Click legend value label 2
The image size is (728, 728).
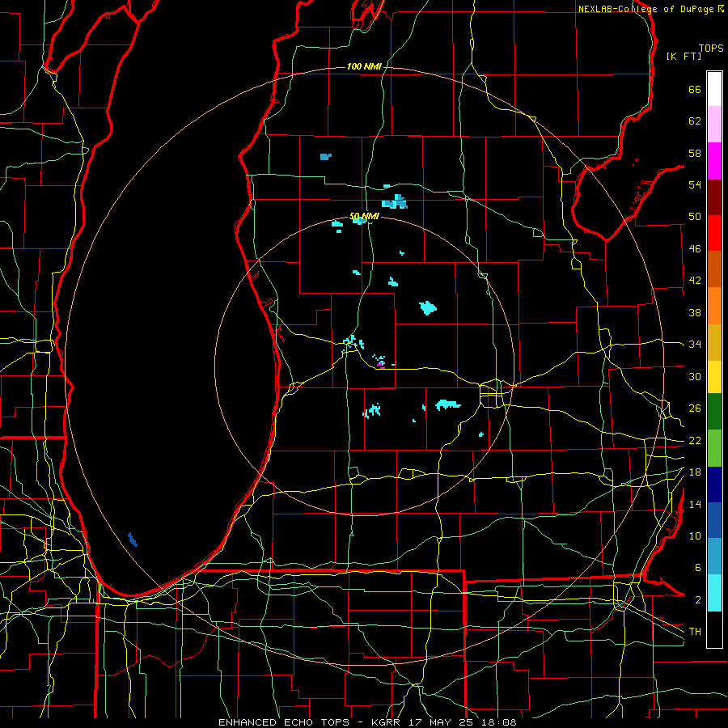pos(698,600)
